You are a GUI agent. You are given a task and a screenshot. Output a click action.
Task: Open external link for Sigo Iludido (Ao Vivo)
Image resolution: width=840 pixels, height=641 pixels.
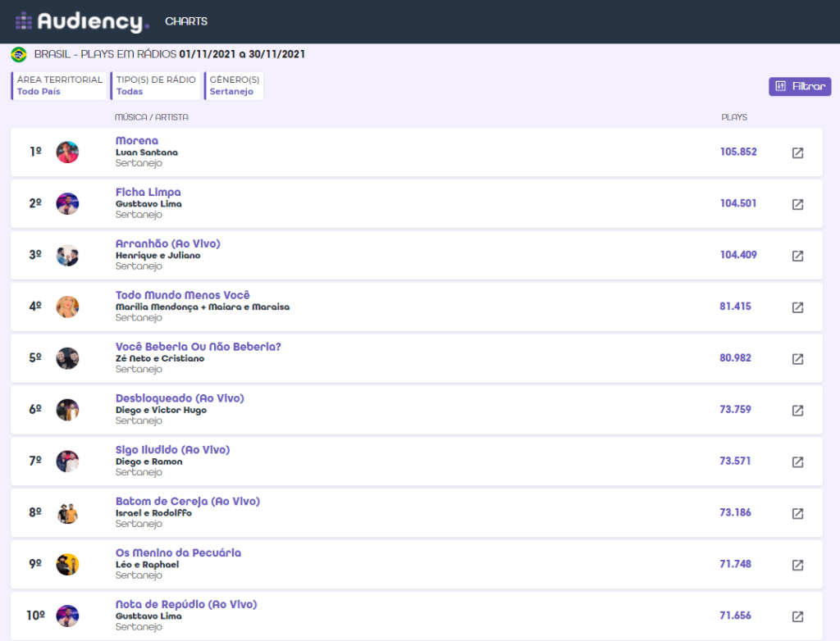(797, 461)
